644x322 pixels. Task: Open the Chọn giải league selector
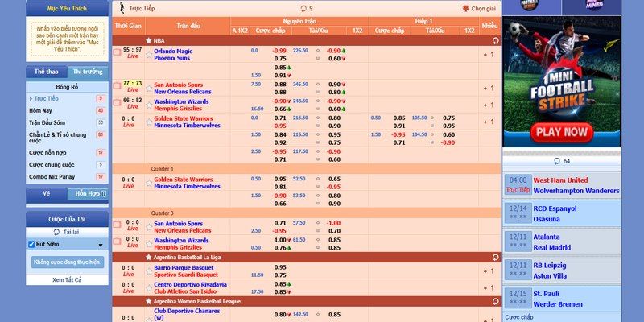point(479,8)
